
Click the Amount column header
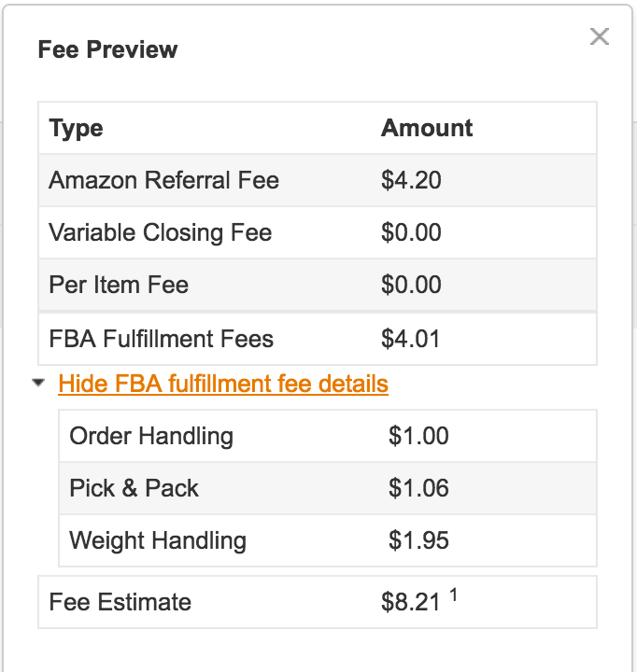pyautogui.click(x=427, y=129)
